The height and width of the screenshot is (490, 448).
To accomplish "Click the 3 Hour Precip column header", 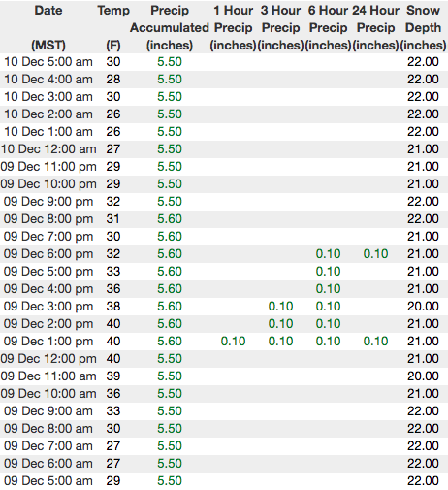I will [280, 27].
